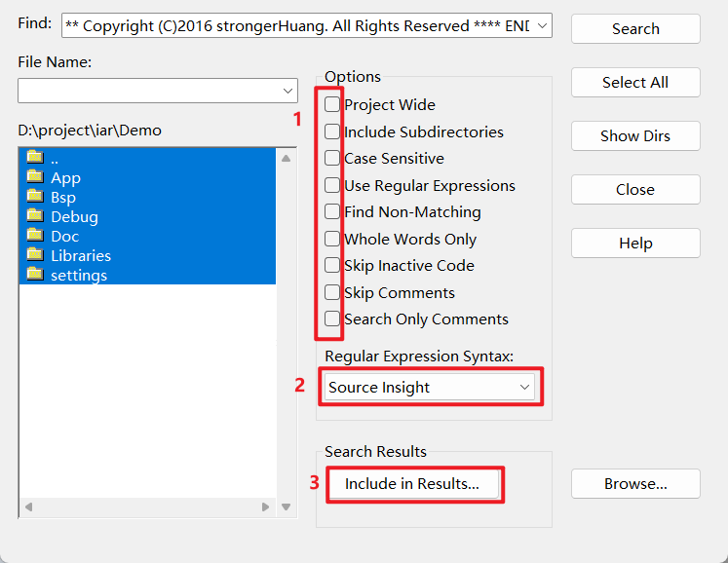This screenshot has height=563, width=728.
Task: Enable the Project Wide checkbox
Action: click(332, 104)
